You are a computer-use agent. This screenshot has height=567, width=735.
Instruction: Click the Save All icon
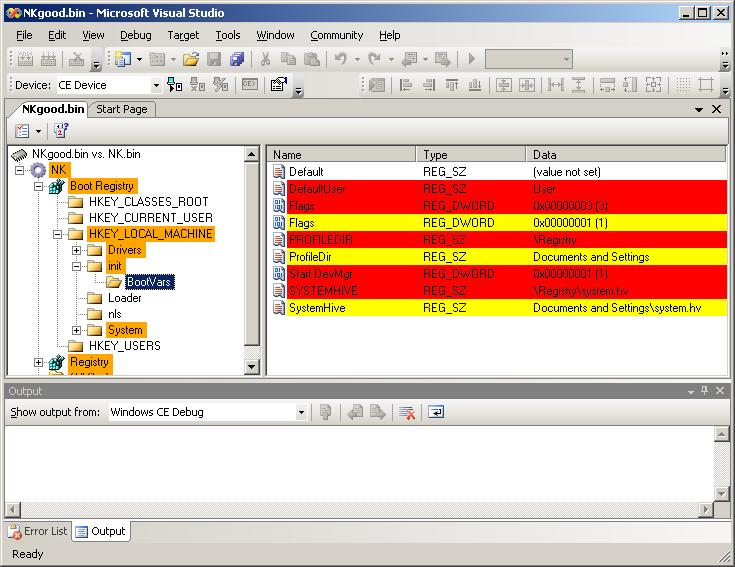coord(237,59)
